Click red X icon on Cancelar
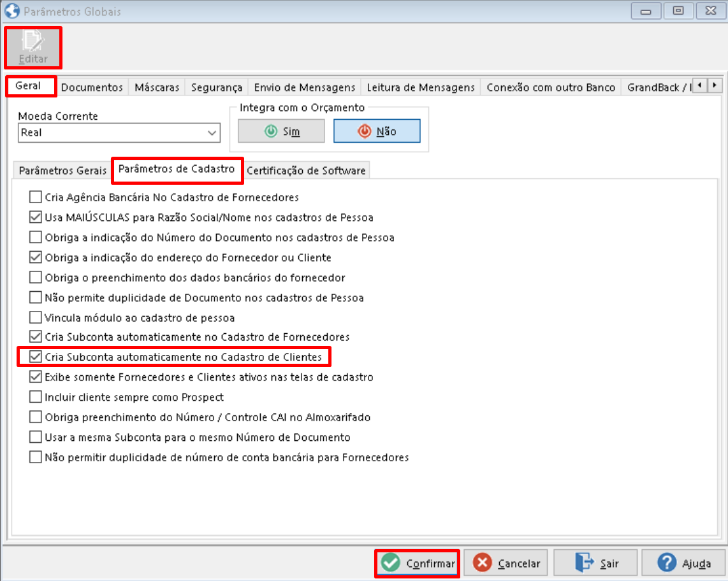 (483, 563)
